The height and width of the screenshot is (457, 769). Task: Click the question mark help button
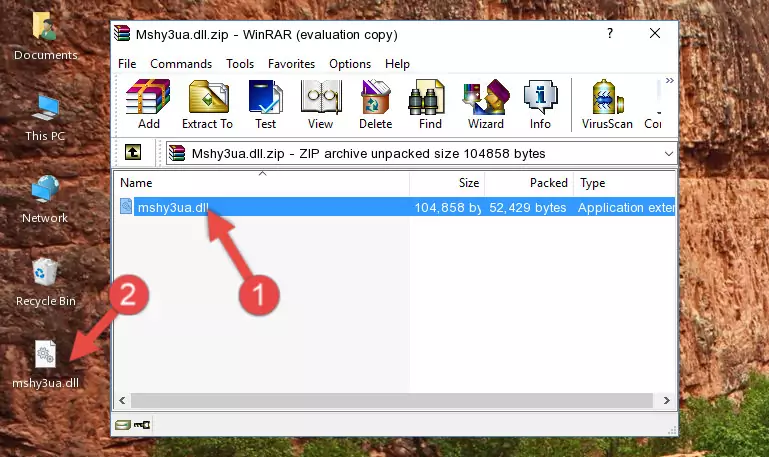tap(610, 33)
